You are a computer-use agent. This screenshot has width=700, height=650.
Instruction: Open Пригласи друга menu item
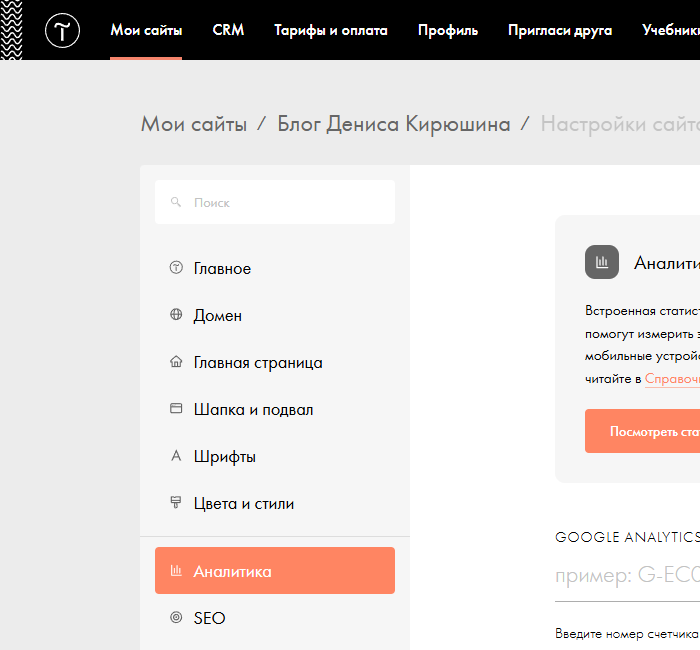pos(560,30)
